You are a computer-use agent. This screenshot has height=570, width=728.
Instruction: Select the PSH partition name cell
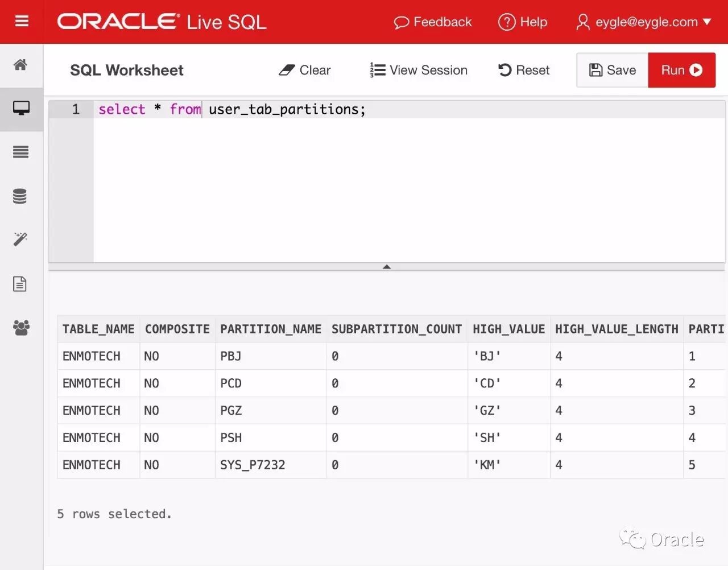(271, 438)
